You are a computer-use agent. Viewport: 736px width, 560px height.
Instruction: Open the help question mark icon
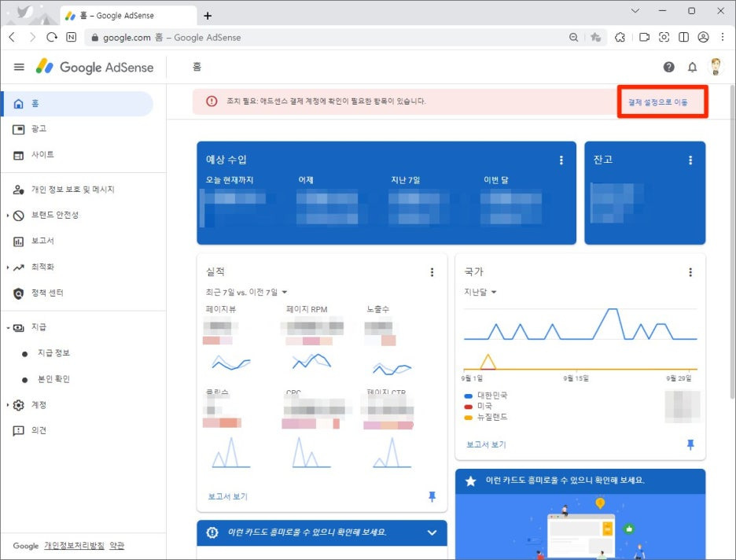(x=668, y=67)
